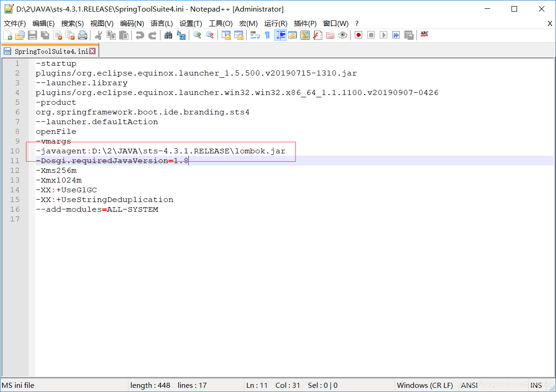556x392 pixels.
Task: Open Folder as Workspace toolbar icon
Action: click(330, 35)
